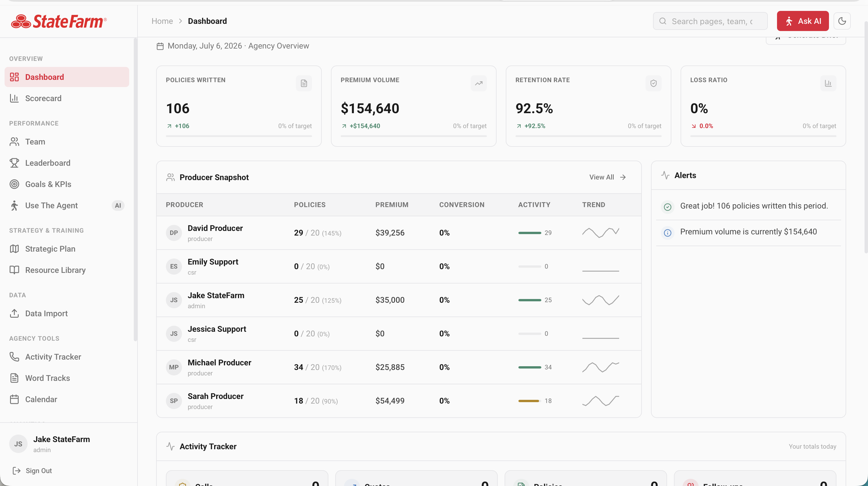Click the Use The Agent running figure icon
Viewport: 868px width, 486px height.
click(14, 205)
